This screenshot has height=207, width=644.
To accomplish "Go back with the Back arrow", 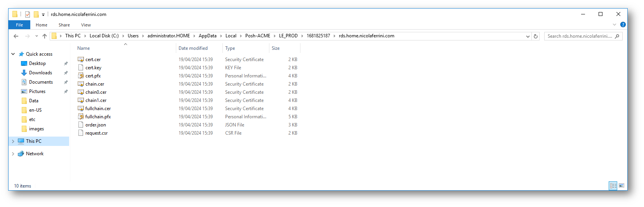I will click(16, 36).
